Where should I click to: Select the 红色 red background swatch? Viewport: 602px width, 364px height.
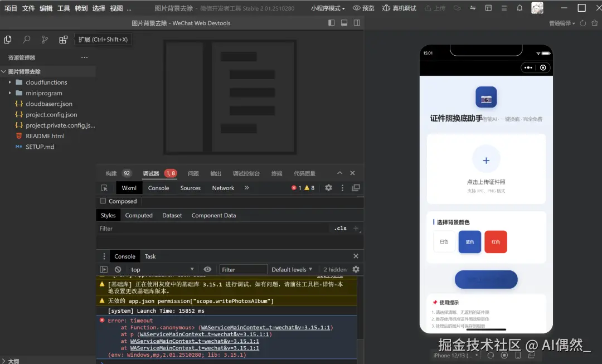pos(496,241)
